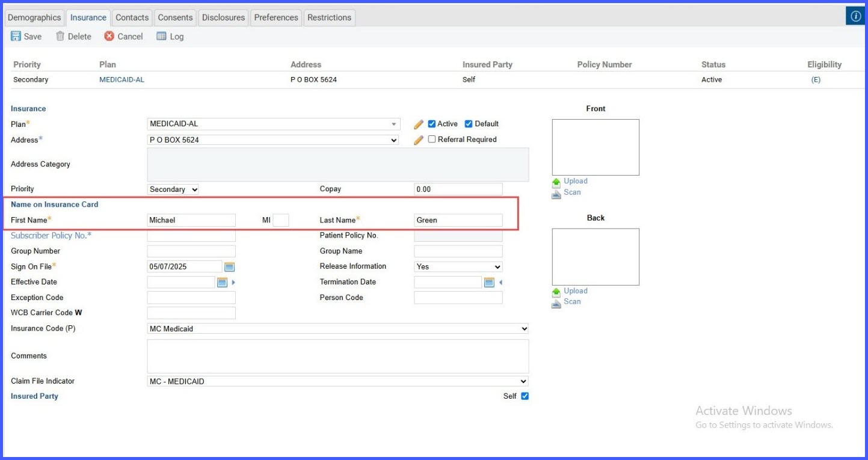The image size is (868, 460).
Task: Click the Sign On File date field
Action: pos(185,267)
